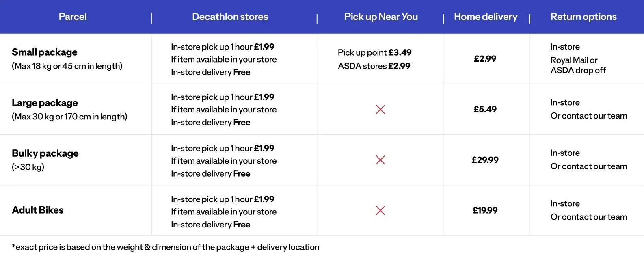Click the red X in Large package row
The height and width of the screenshot is (257, 644).
click(380, 109)
